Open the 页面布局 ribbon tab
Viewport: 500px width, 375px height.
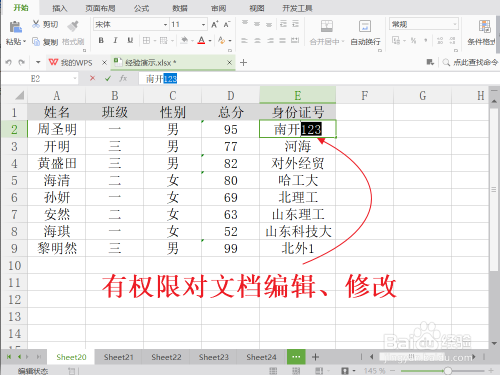tap(100, 8)
